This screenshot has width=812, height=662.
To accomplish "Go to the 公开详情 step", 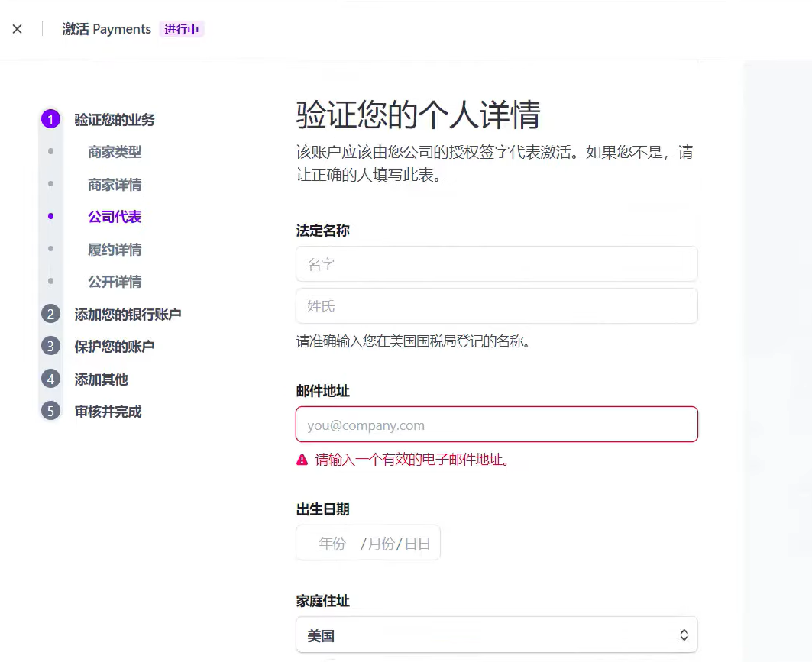I will click(115, 281).
